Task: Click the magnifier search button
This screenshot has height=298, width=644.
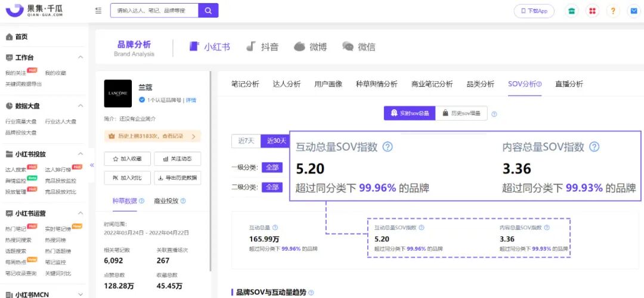Action: tap(208, 11)
